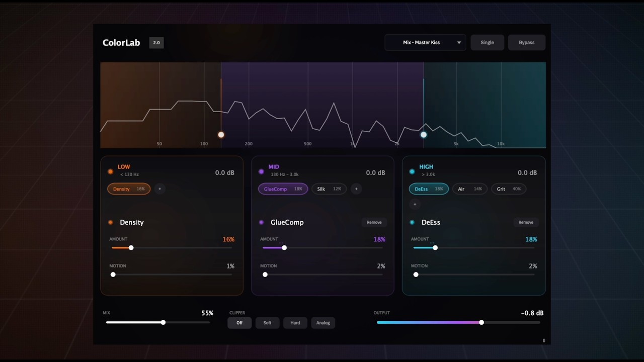Click the GlueComp 18% amount value
This screenshot has width=644, height=362.
pos(379,239)
